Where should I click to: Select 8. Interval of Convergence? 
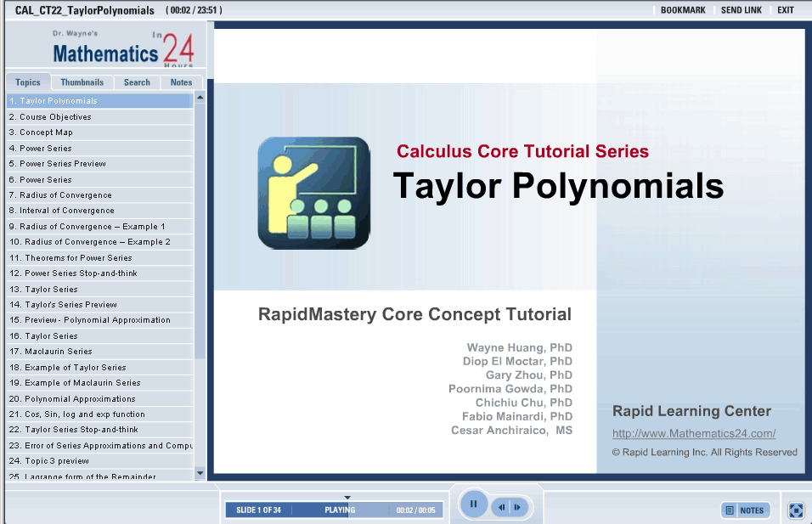click(x=99, y=211)
